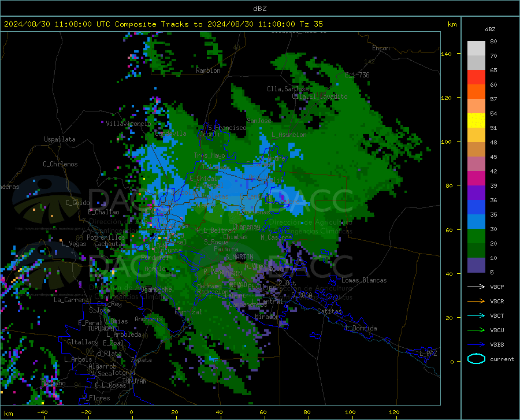Click the 'dBZ' label above color scale

pos(490,29)
